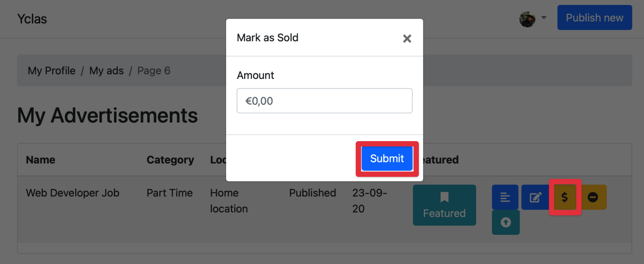Viewport: 644px width, 264px height.
Task: Deactivate ad with the minus-circle icon
Action: click(593, 197)
